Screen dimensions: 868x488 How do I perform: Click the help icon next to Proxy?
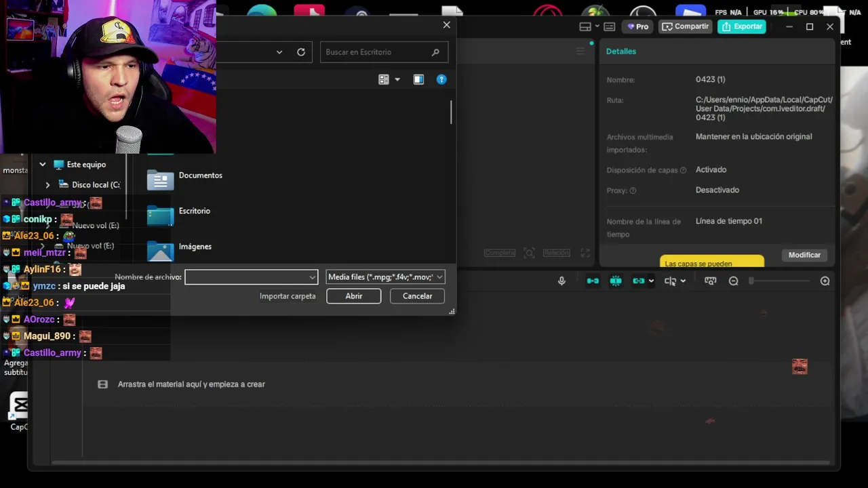633,190
